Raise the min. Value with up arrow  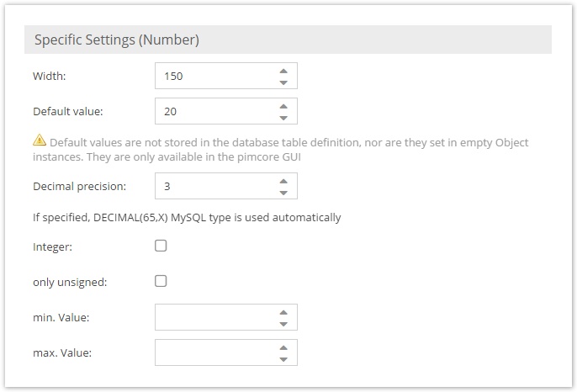tap(283, 311)
